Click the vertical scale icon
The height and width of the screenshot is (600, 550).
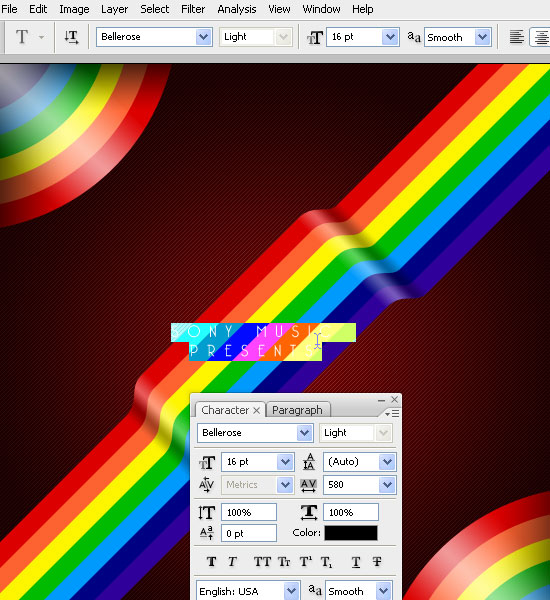click(x=207, y=512)
